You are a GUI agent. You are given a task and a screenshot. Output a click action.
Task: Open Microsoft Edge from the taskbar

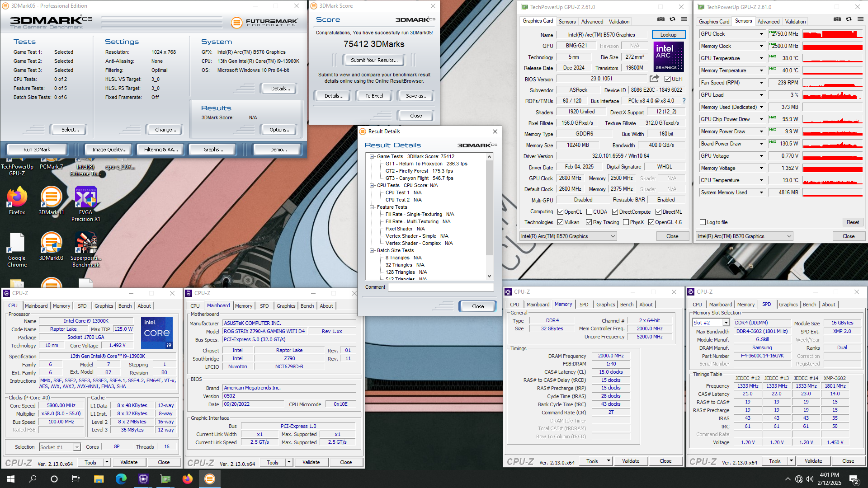[x=121, y=479]
